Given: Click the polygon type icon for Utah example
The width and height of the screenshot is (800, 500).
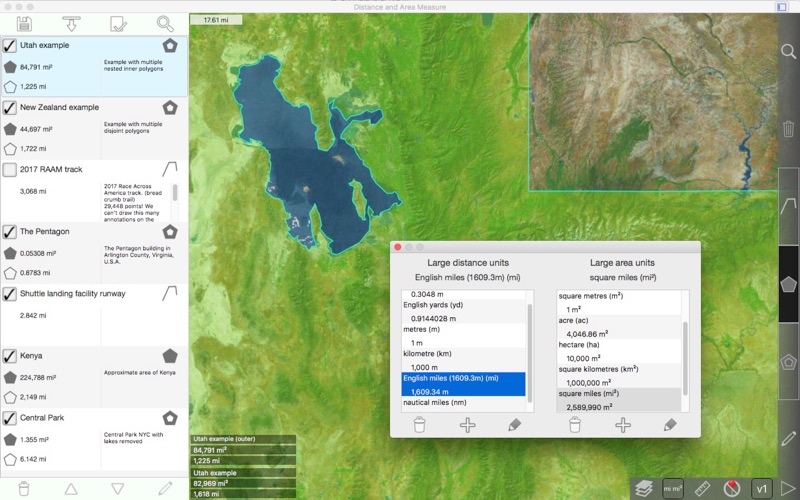Looking at the screenshot, I should tap(170, 45).
